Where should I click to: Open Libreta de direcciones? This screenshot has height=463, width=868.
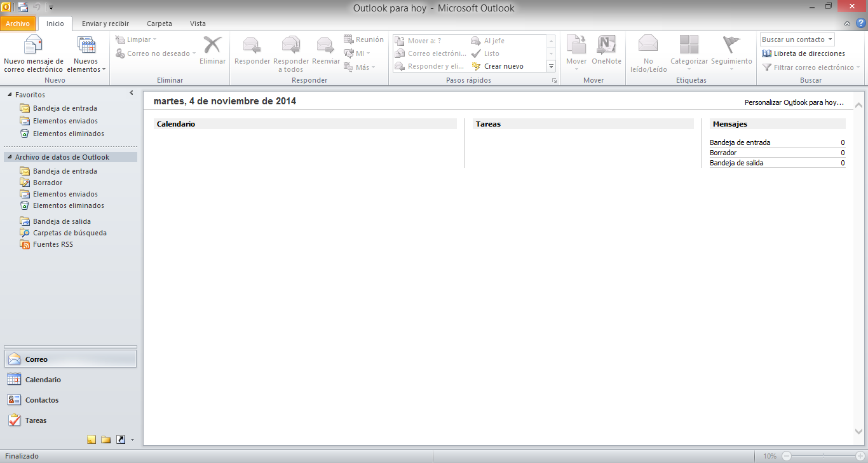tap(803, 53)
